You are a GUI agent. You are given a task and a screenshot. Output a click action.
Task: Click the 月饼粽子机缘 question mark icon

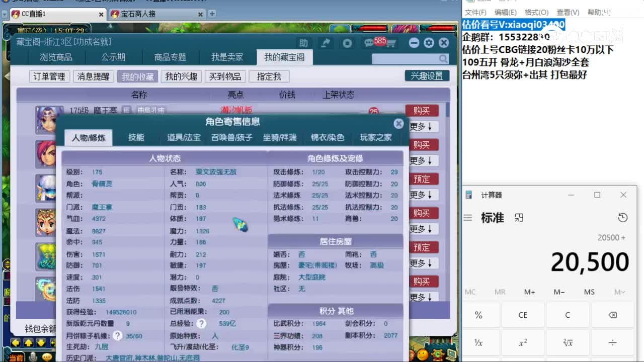[x=118, y=336]
